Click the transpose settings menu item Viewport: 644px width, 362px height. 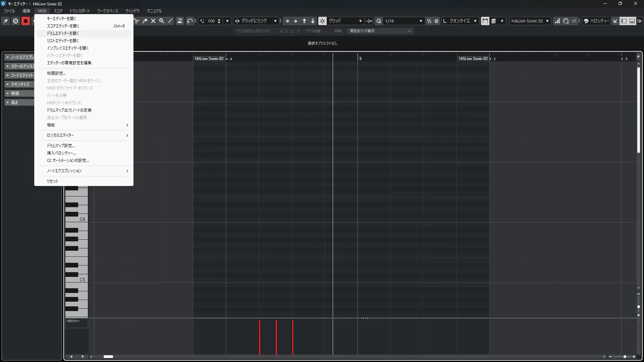point(56,73)
